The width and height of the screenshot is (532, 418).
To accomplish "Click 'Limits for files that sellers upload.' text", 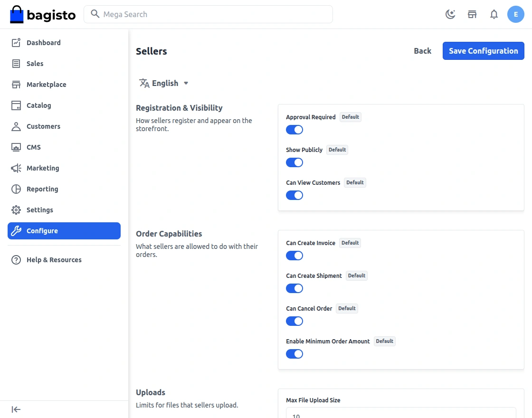I will coord(187,405).
